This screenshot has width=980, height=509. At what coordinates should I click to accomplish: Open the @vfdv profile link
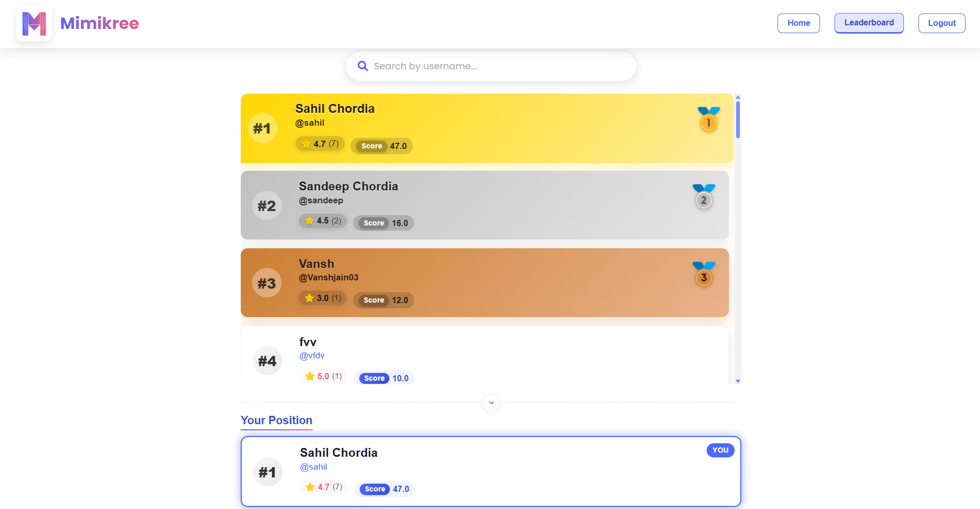(x=312, y=356)
